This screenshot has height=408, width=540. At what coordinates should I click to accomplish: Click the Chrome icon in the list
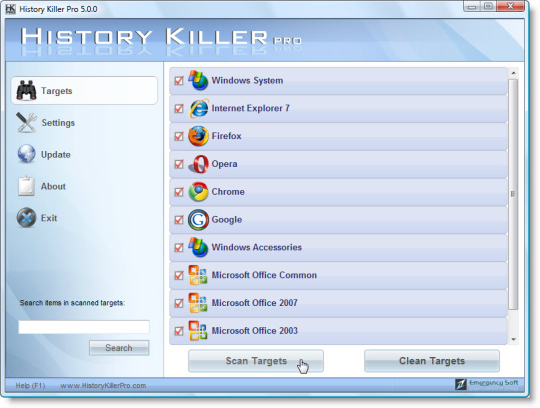(198, 192)
